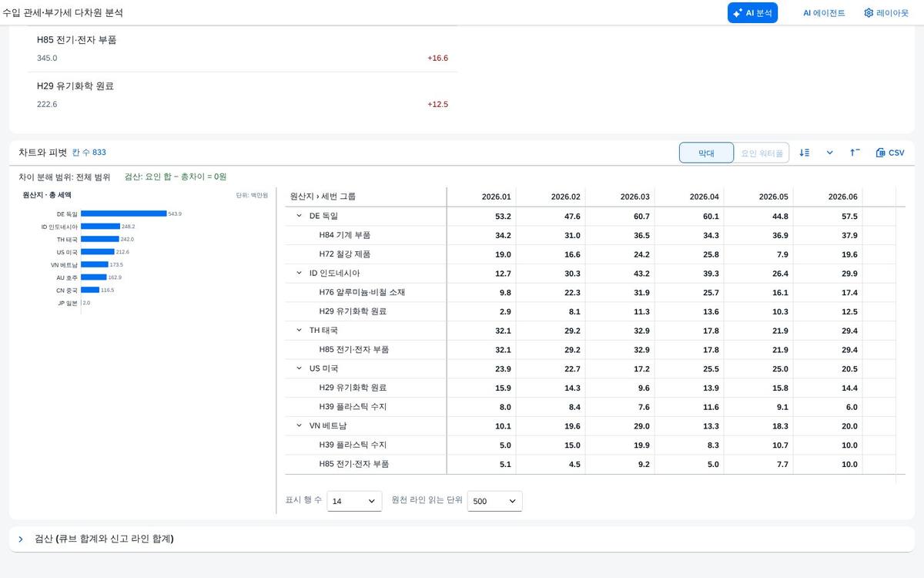Screen dimensions: 924x578
Task: Click H29 유기화학 원료 under ID 인도네시아
Action: click(x=353, y=311)
